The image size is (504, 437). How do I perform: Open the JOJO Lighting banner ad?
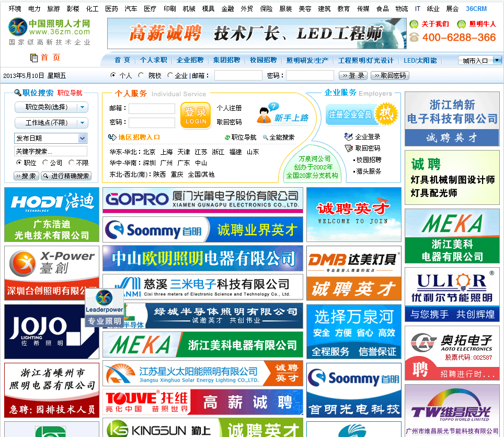coord(52,331)
